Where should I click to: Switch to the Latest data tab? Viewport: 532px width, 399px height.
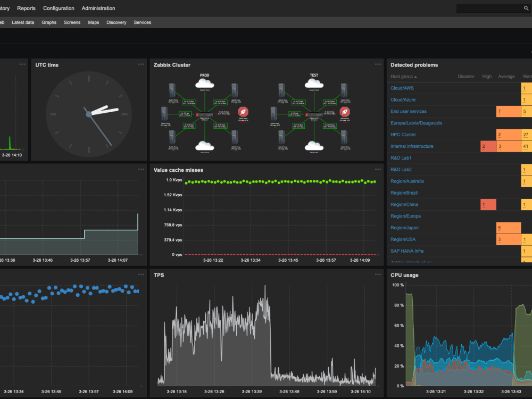pos(23,22)
